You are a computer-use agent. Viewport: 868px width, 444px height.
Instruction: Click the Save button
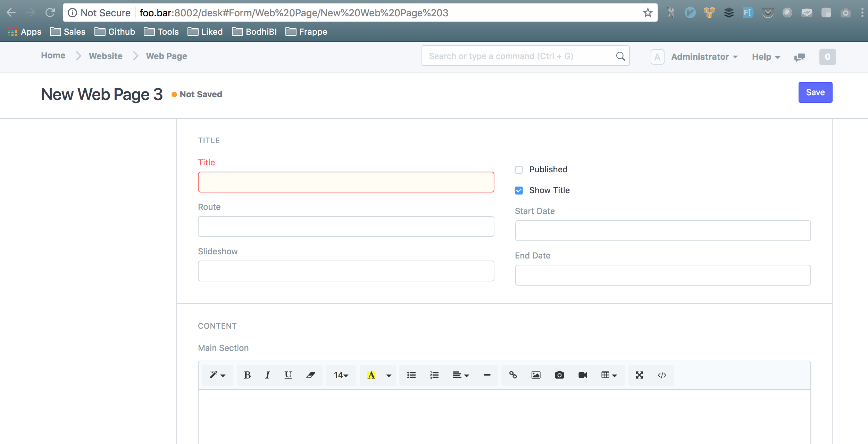pos(815,92)
